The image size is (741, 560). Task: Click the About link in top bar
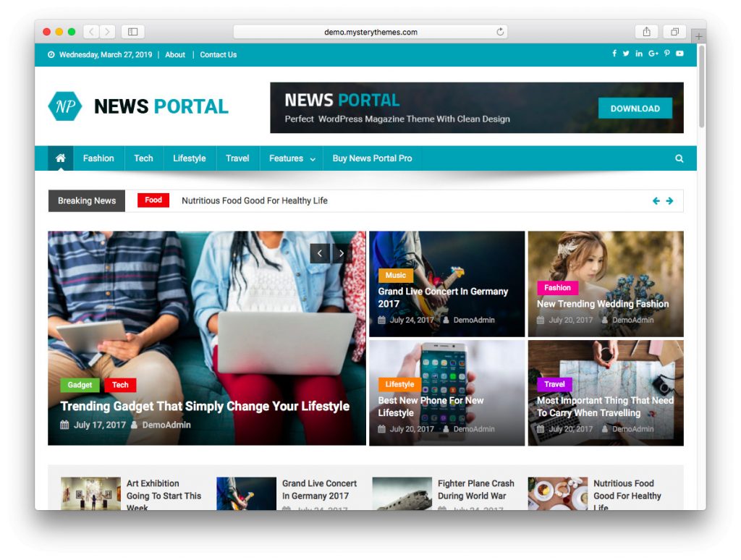(175, 55)
